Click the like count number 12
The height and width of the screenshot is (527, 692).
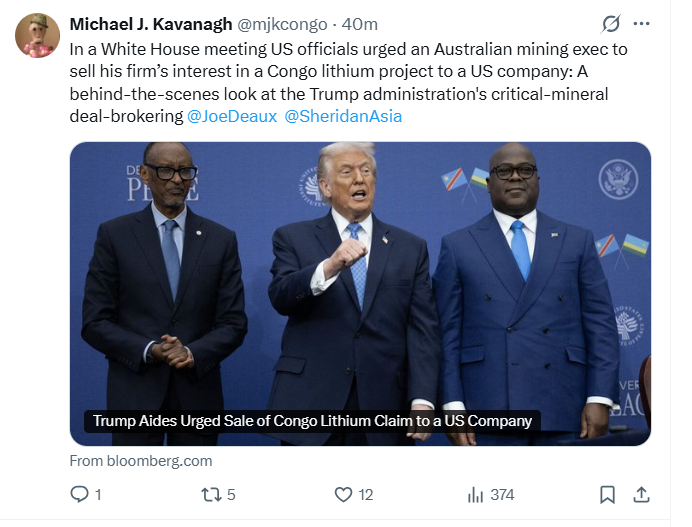coord(366,494)
